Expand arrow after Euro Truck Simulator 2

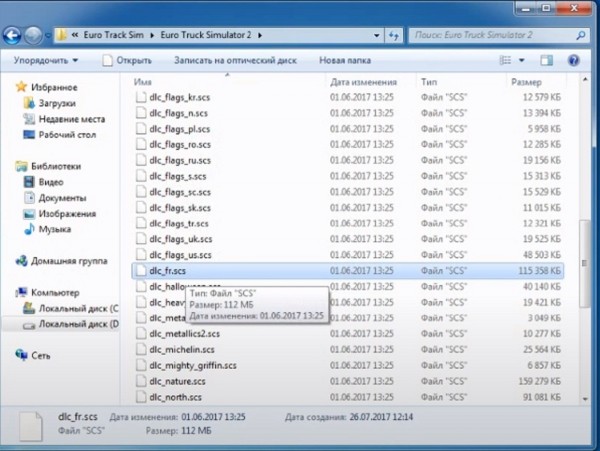point(260,36)
